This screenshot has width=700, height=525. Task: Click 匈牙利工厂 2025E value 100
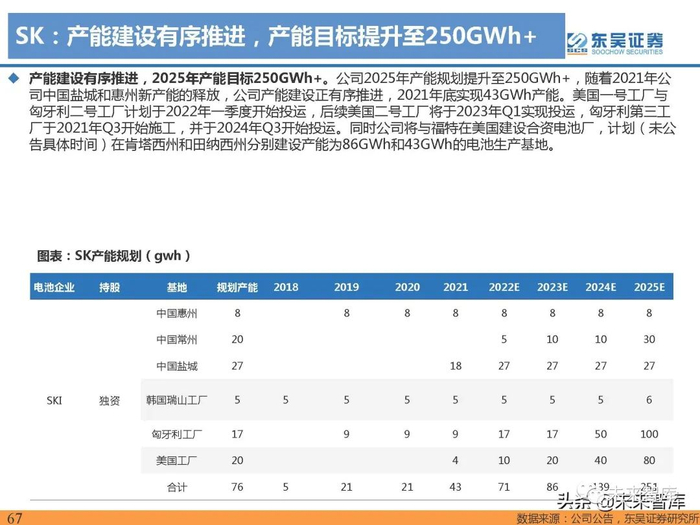click(649, 434)
